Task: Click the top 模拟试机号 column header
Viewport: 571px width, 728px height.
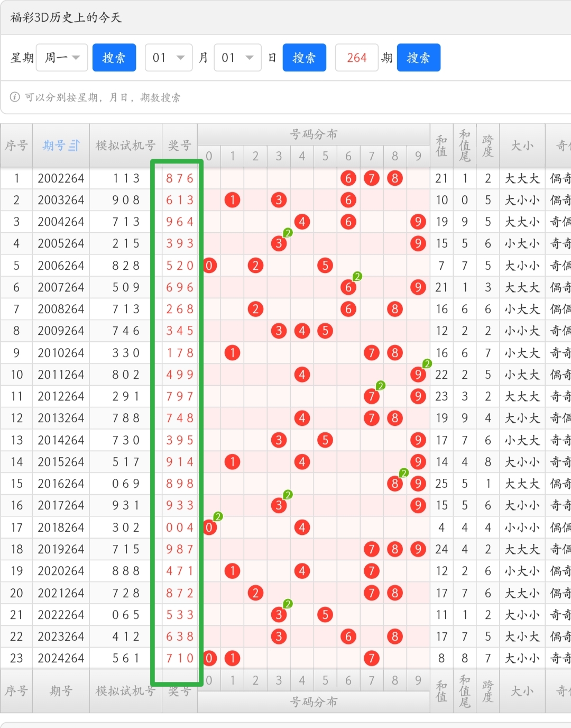Action: pos(125,145)
